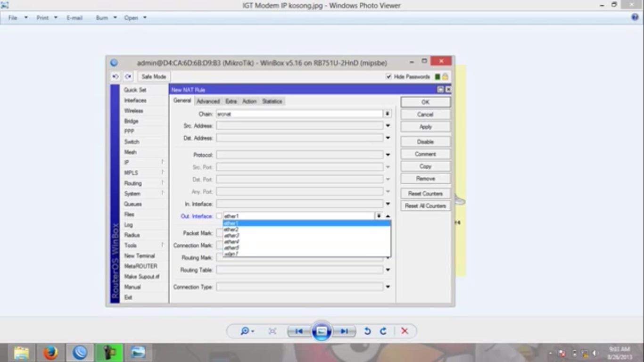Collapse the Out. Interface field arrow
The image size is (644, 362).
pos(388,216)
